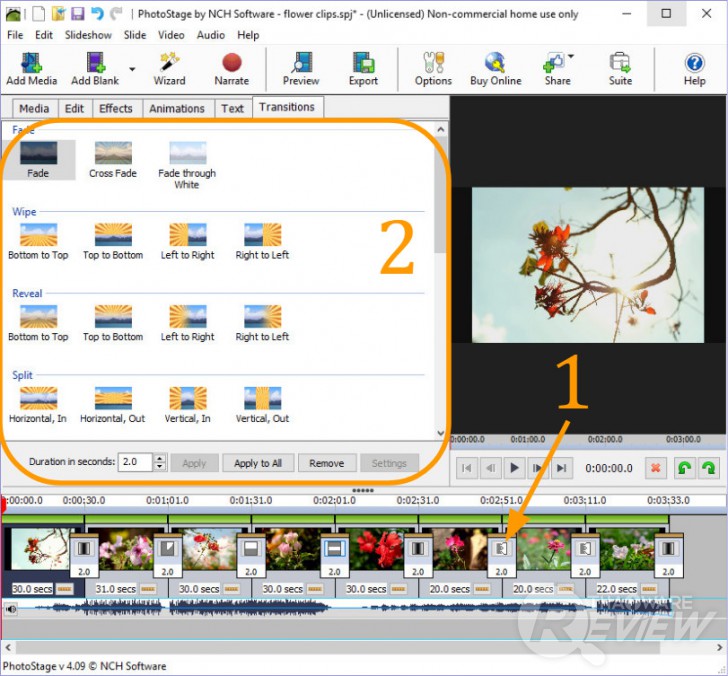
Task: Open the Video menu
Action: [171, 35]
